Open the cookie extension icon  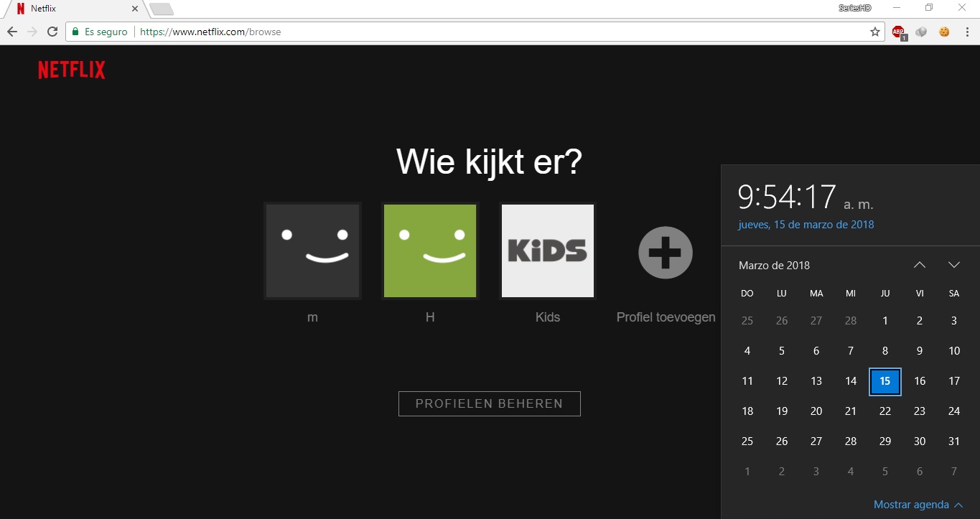pos(943,32)
